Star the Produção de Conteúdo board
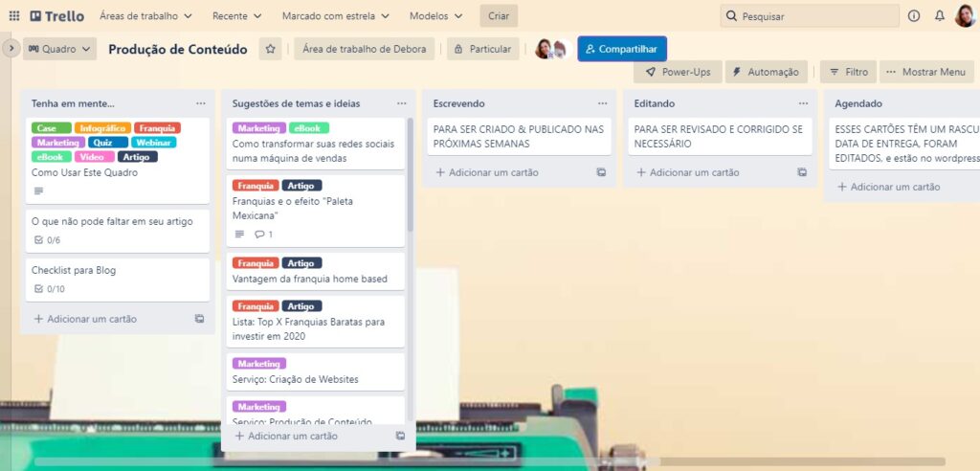Screen dimensions: 980x471 (270, 49)
